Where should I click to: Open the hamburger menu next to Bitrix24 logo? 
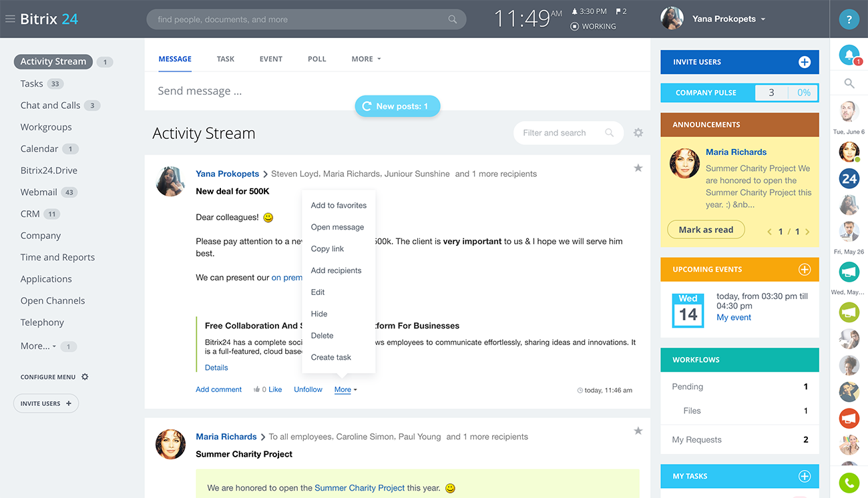(9, 19)
